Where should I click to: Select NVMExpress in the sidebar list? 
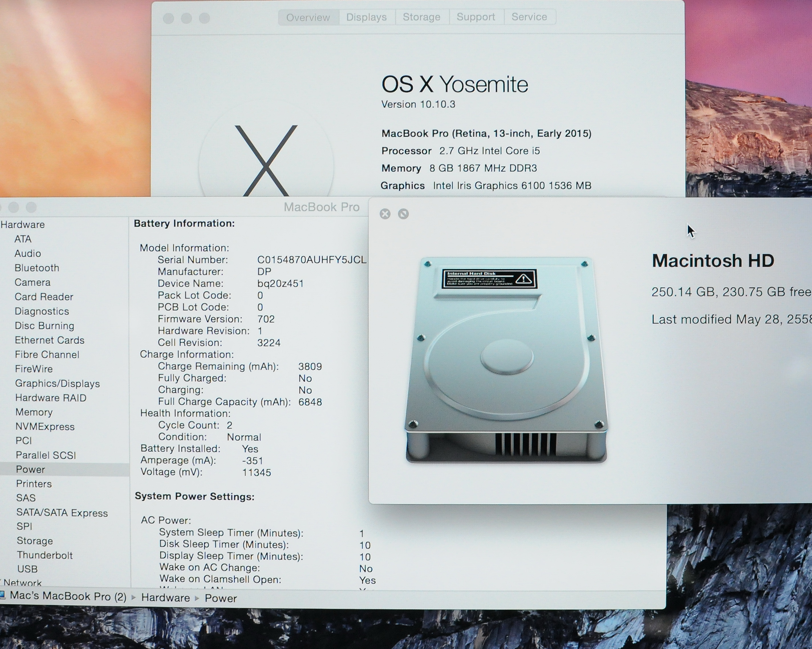45,426
